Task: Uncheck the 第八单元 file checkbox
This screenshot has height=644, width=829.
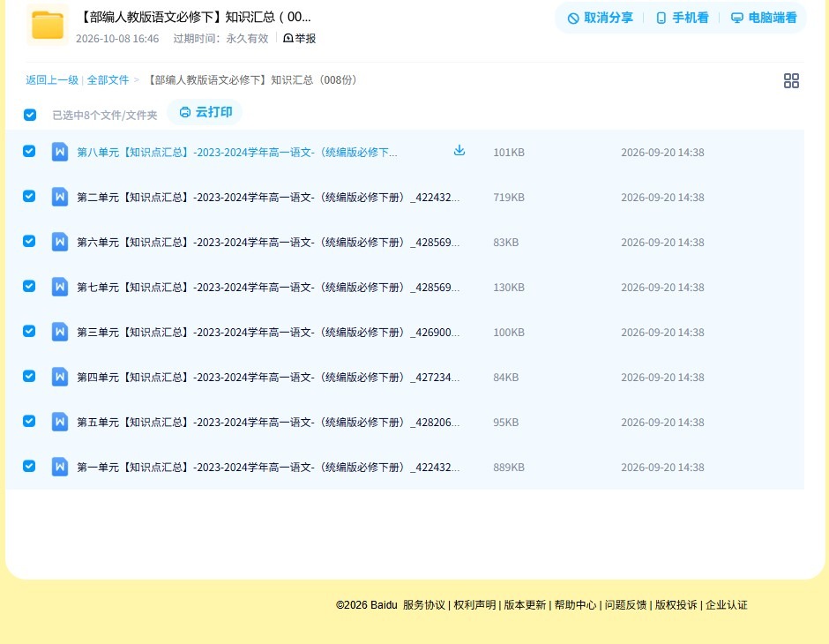Action: [x=29, y=151]
